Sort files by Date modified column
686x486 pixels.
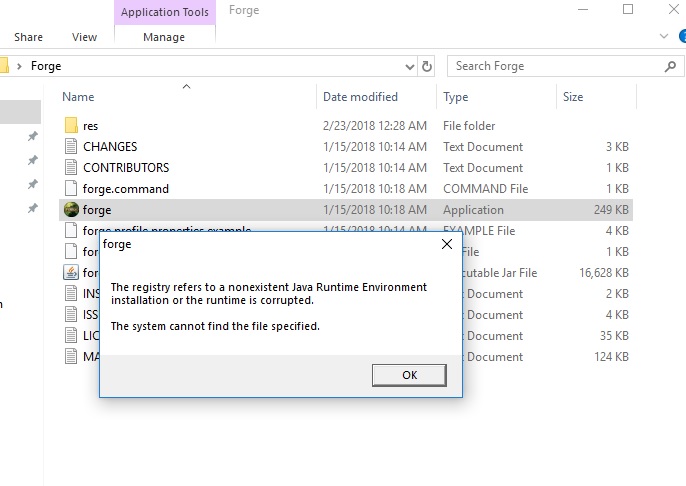[x=360, y=97]
